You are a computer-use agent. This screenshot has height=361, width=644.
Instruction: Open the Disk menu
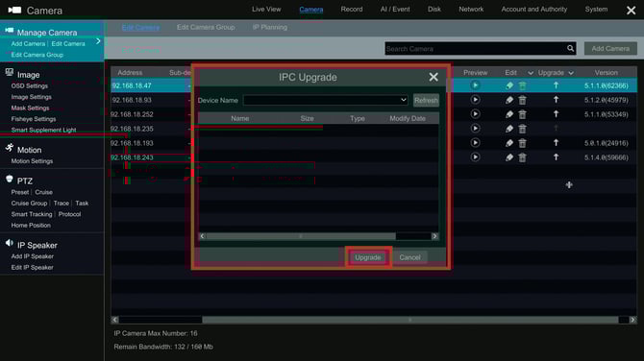pyautogui.click(x=434, y=9)
